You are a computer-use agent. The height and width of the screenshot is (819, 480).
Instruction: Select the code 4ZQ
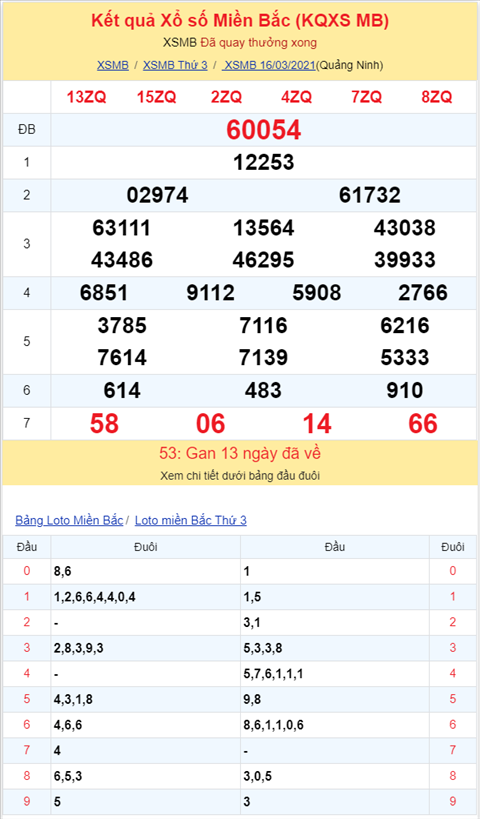point(297,97)
